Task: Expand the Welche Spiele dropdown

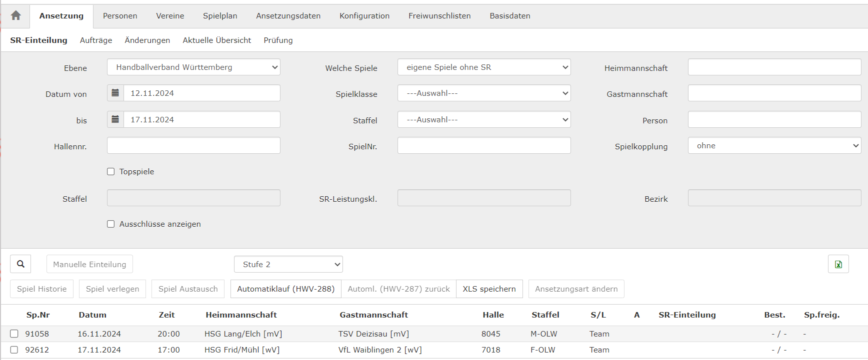Action: 483,67
